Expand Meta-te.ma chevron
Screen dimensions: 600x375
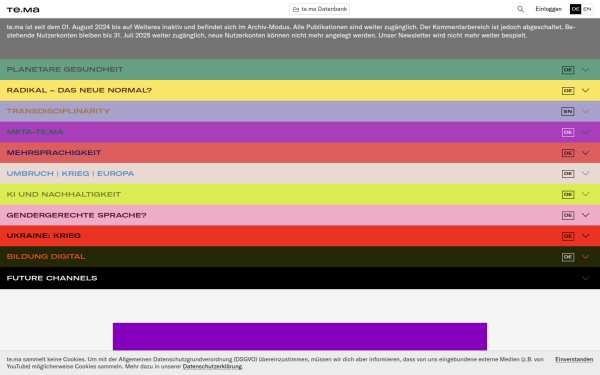click(x=585, y=132)
